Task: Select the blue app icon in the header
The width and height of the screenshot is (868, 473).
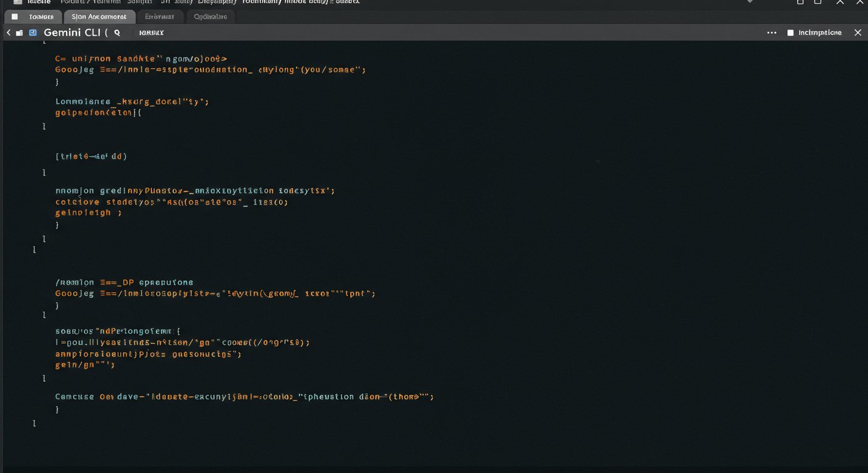Action: (x=33, y=32)
